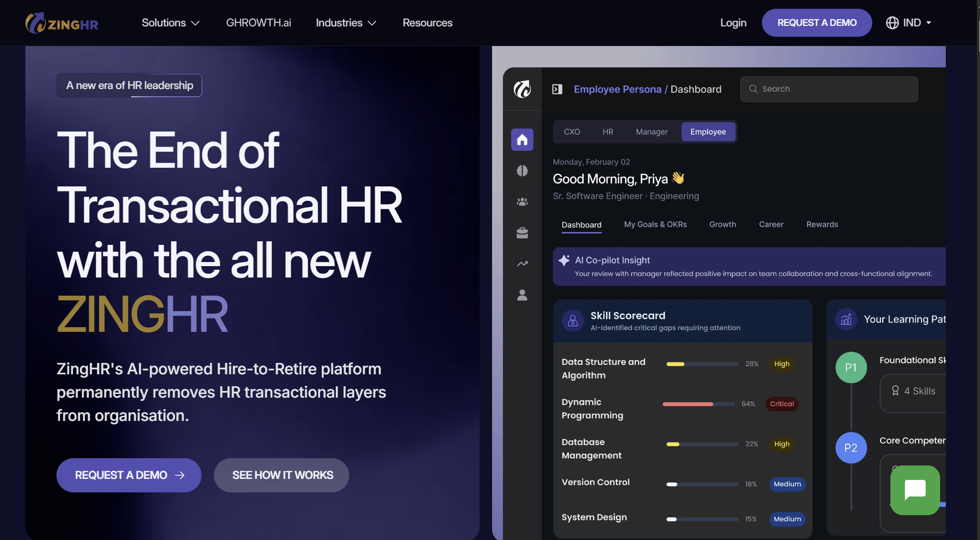The width and height of the screenshot is (980, 540).
Task: Open the team people icon in sidebar
Action: click(x=522, y=202)
